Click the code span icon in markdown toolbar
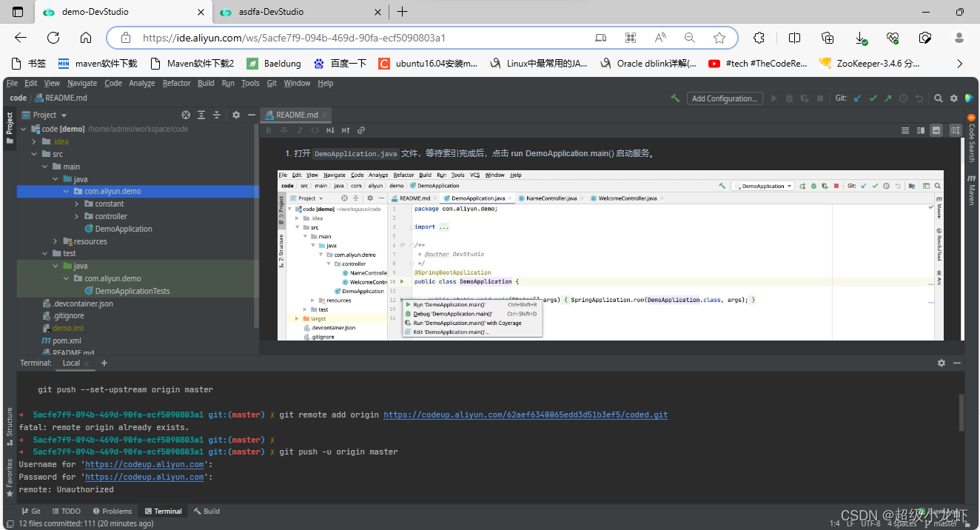 (x=315, y=130)
